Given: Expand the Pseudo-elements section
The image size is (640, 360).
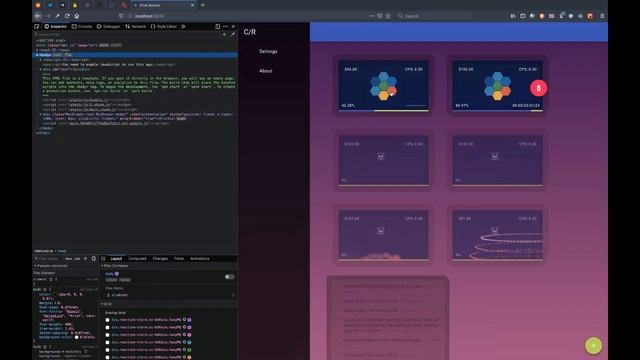Looking at the screenshot, I should pos(35,266).
